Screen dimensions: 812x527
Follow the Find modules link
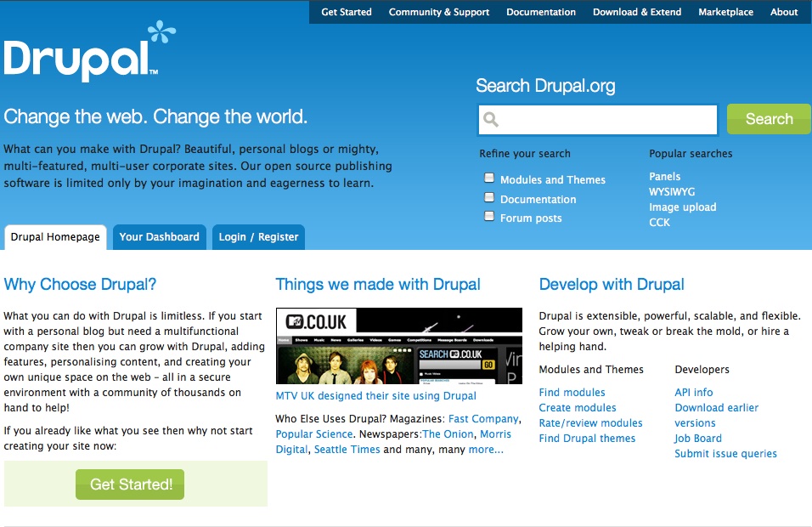click(572, 393)
